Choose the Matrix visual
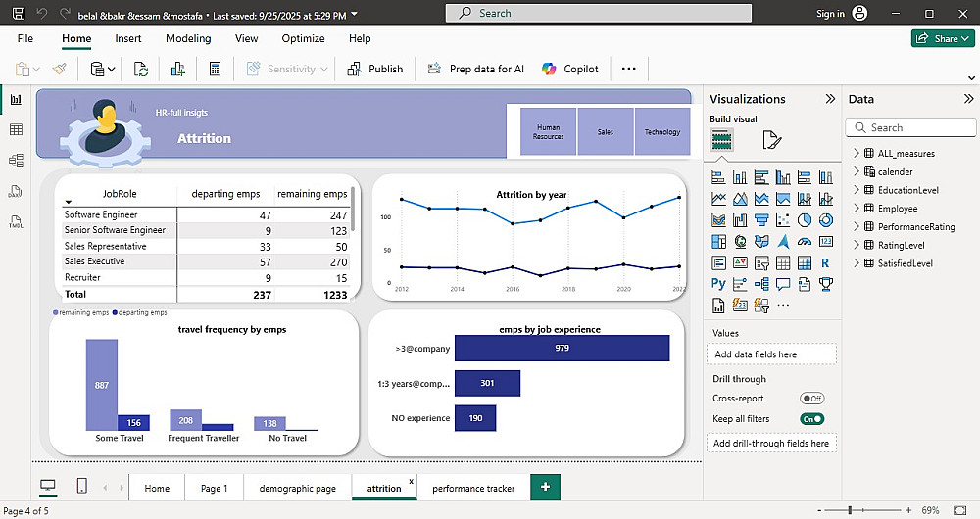This screenshot has height=519, width=980. pyautogui.click(x=805, y=263)
